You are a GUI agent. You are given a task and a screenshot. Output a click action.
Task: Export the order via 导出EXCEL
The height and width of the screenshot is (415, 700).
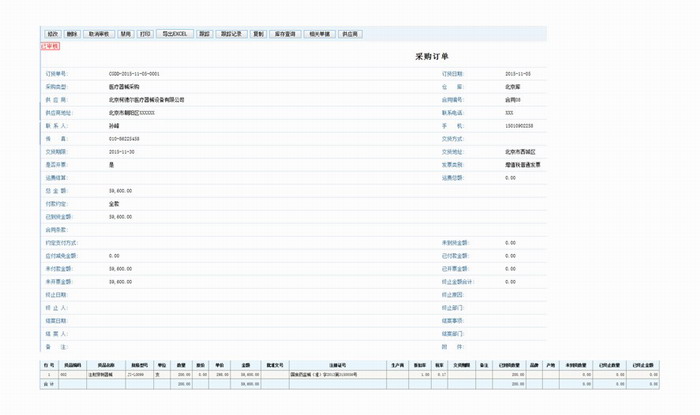[175, 34]
